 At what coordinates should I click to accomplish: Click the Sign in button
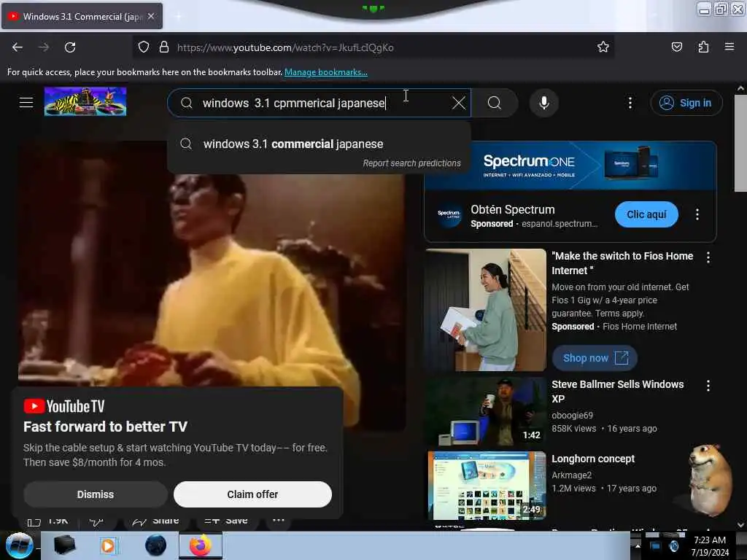[x=686, y=103]
